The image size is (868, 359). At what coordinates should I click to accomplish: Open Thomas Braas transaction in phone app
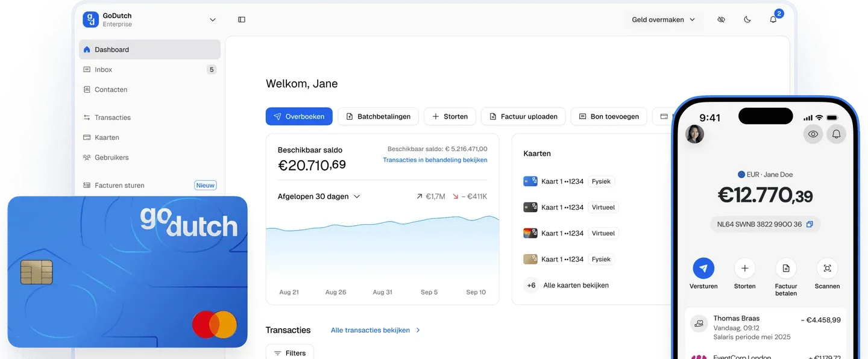coord(766,328)
